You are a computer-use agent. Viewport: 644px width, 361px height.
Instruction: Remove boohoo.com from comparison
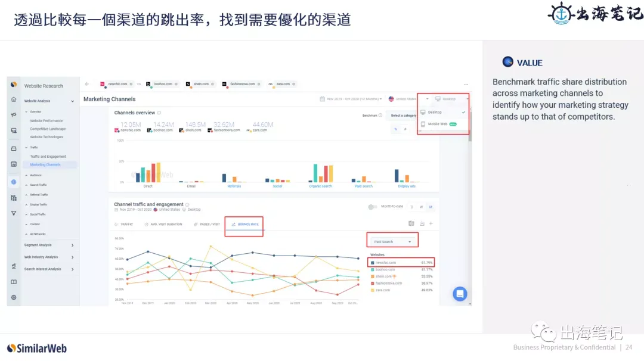[176, 84]
